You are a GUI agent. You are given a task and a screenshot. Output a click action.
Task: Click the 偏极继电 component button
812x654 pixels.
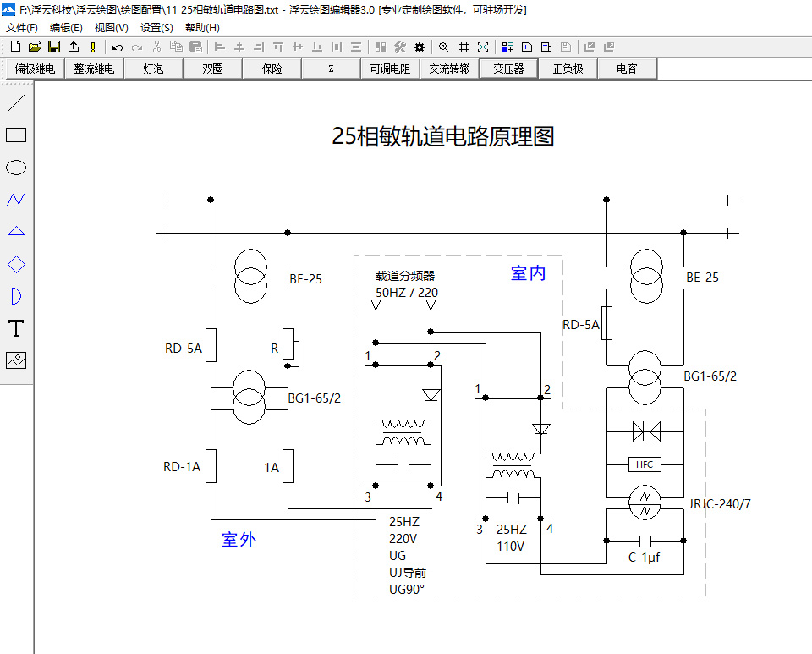35,69
